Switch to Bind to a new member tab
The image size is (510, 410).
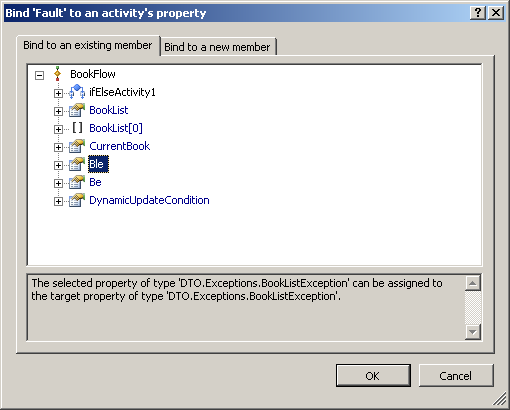click(218, 47)
